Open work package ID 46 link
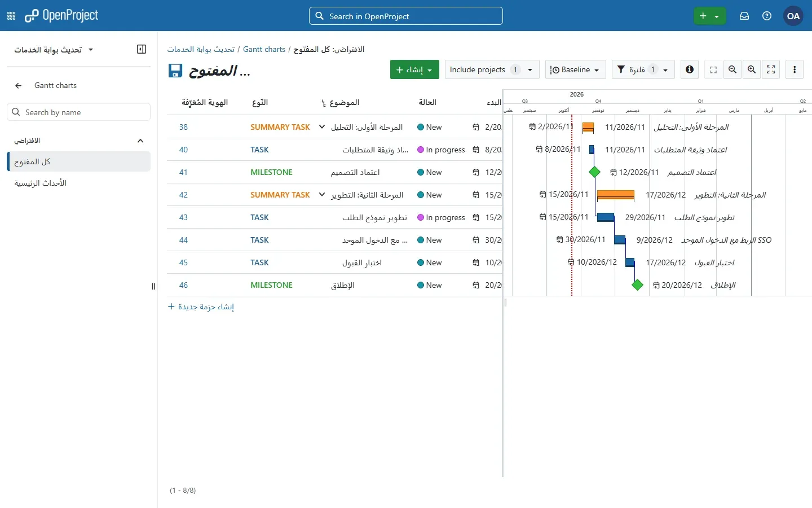This screenshot has height=508, width=812. coord(184,285)
